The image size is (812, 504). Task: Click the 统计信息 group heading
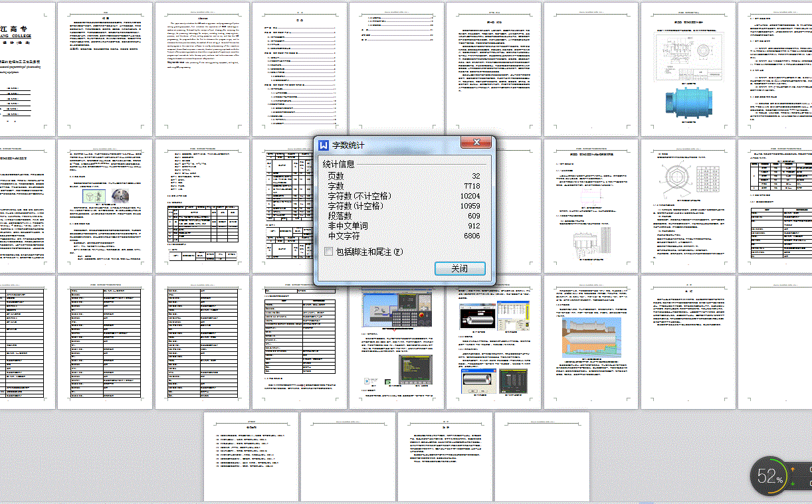(339, 164)
